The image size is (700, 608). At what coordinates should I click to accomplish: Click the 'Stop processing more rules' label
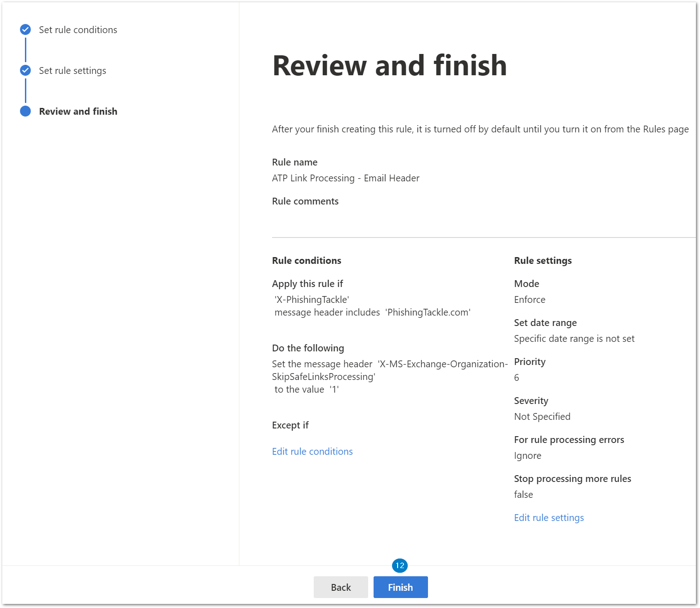[x=573, y=479]
